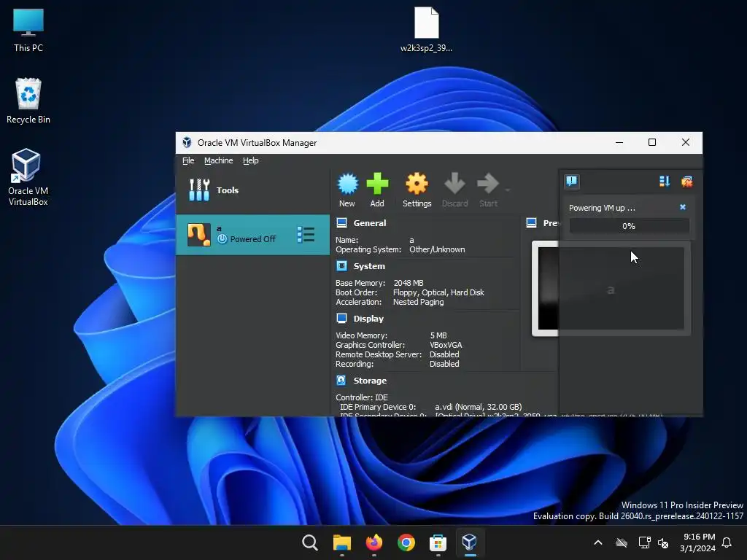Toggle notification sort order icon

[665, 182]
